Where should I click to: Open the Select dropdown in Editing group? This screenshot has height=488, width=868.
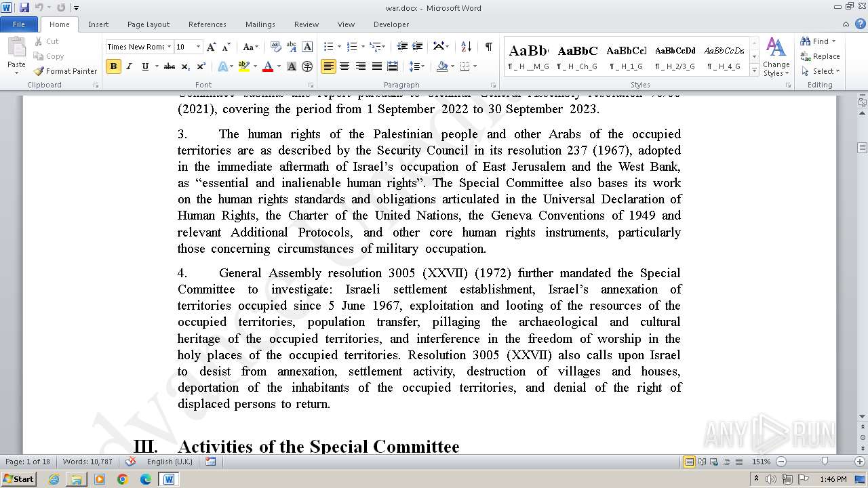820,71
